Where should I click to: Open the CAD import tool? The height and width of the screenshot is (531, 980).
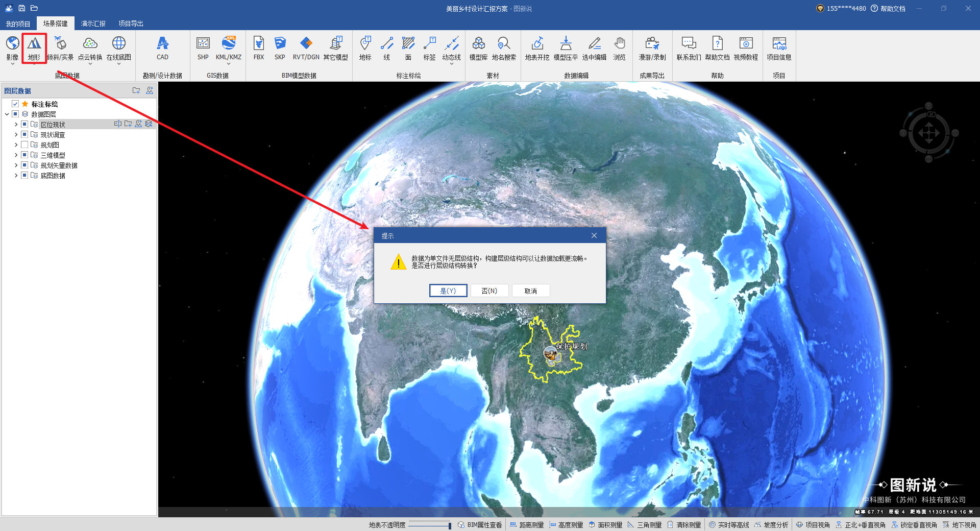tap(162, 48)
